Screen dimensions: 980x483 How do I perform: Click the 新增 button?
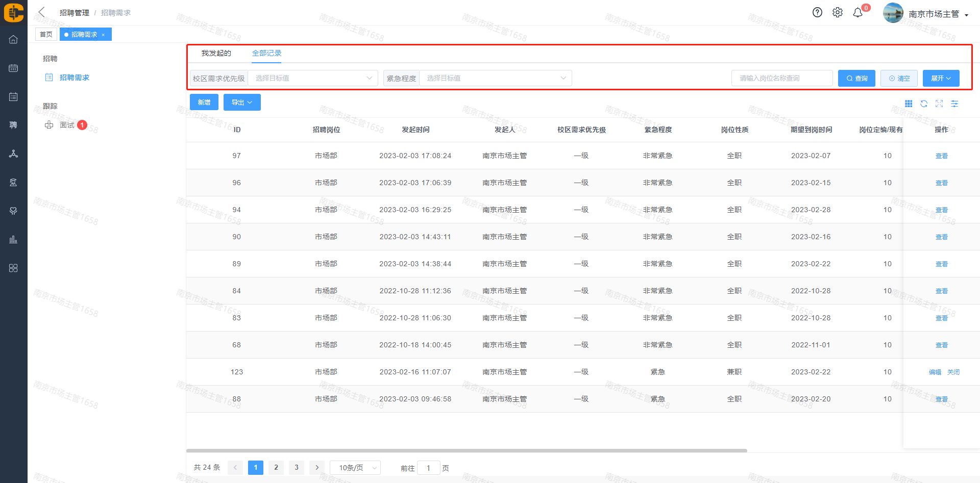(204, 103)
